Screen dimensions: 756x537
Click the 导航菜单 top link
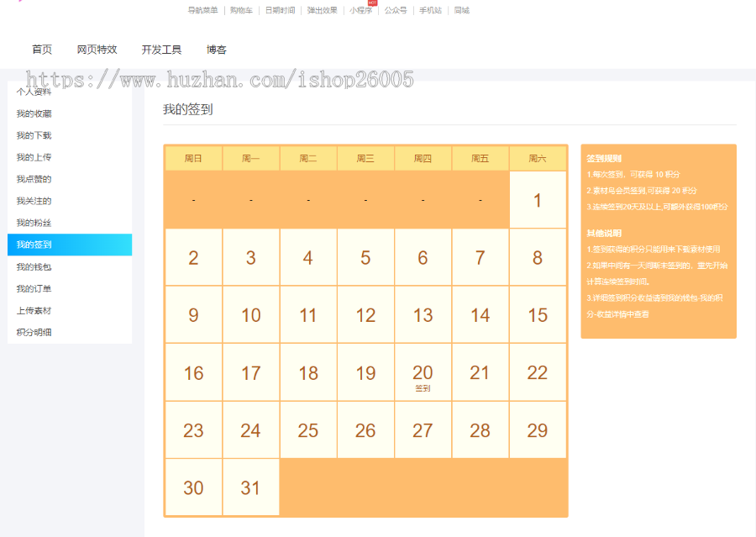click(x=203, y=10)
